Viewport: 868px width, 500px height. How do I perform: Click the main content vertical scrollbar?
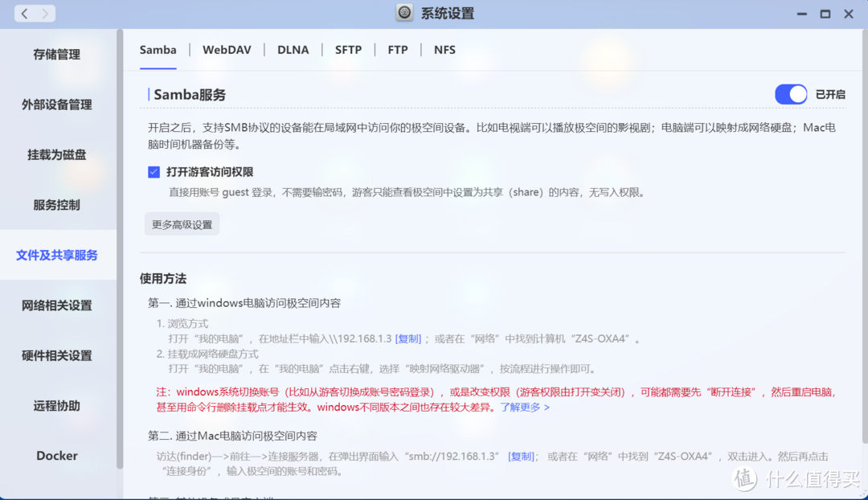865,236
